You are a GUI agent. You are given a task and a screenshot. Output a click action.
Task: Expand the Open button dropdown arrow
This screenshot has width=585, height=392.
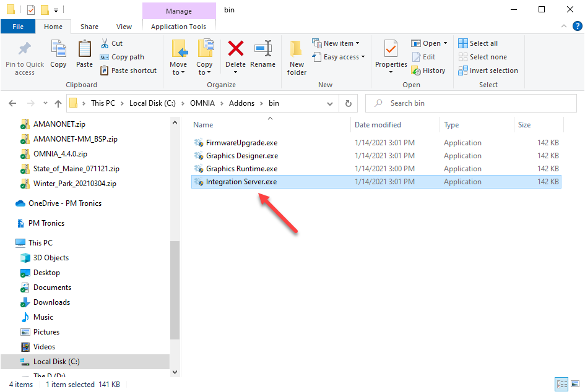445,43
